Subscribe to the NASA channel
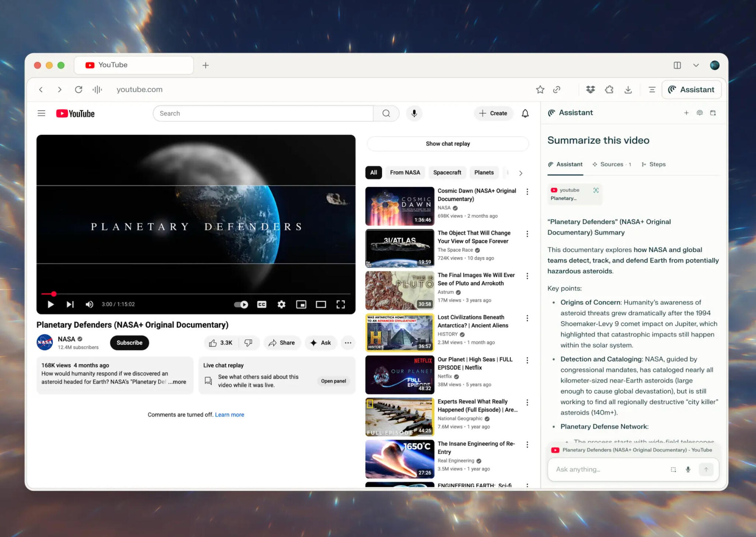The height and width of the screenshot is (537, 756). (129, 343)
